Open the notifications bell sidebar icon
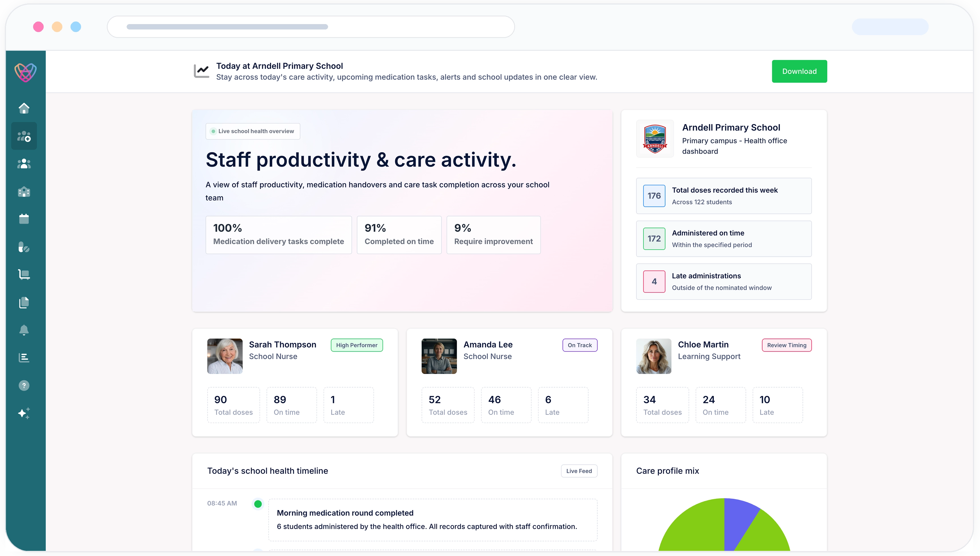The height and width of the screenshot is (556, 980). (x=24, y=330)
